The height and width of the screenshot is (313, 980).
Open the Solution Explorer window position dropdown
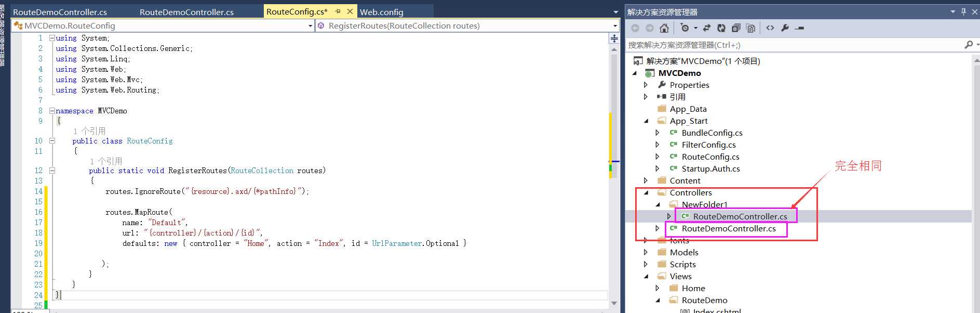click(952, 11)
